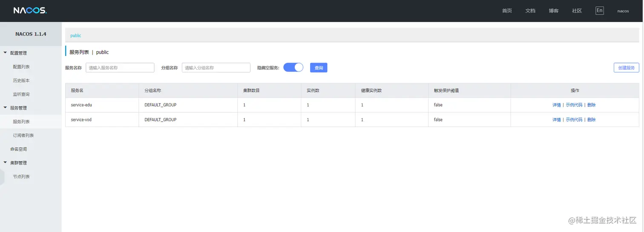Click the 服务列表 | public page heading
644x232 pixels.
tap(89, 52)
